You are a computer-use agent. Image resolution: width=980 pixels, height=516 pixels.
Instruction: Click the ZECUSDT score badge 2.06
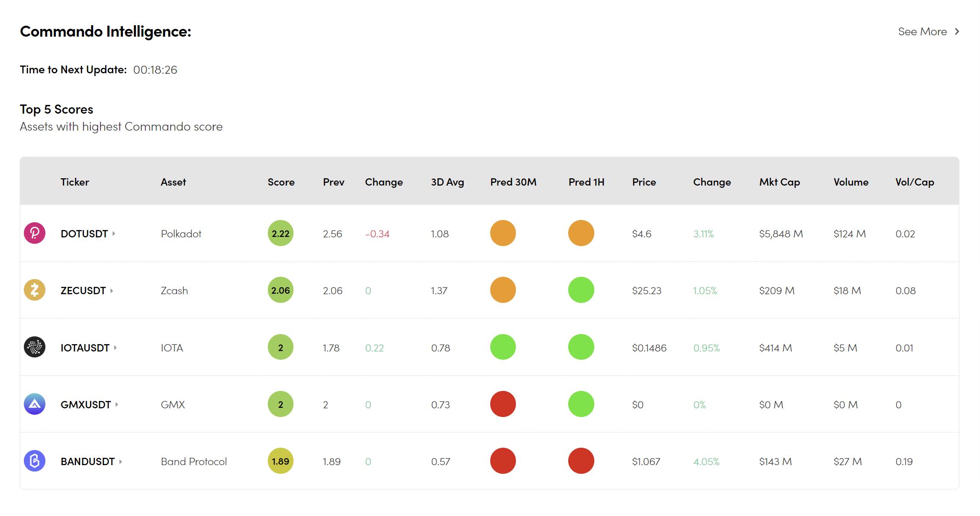(280, 290)
